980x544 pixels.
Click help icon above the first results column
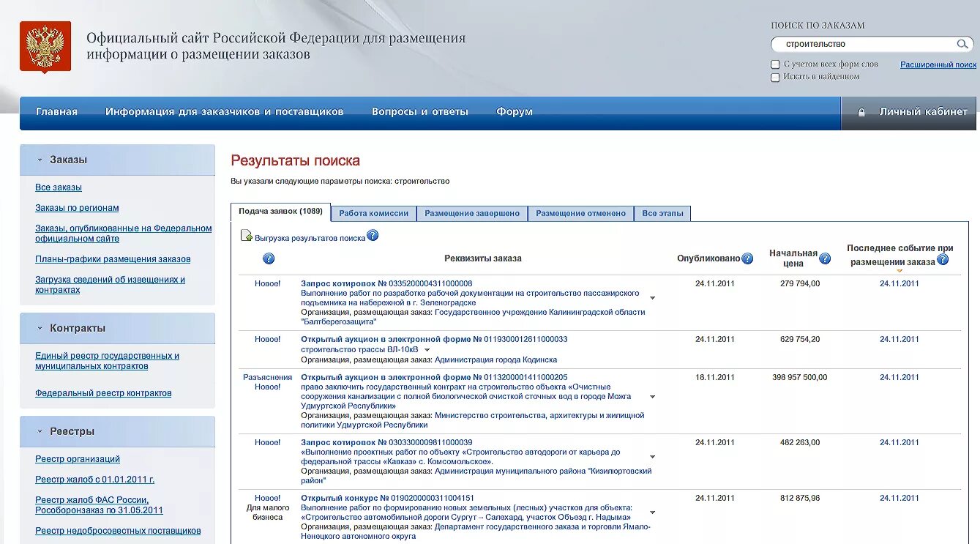click(x=268, y=258)
